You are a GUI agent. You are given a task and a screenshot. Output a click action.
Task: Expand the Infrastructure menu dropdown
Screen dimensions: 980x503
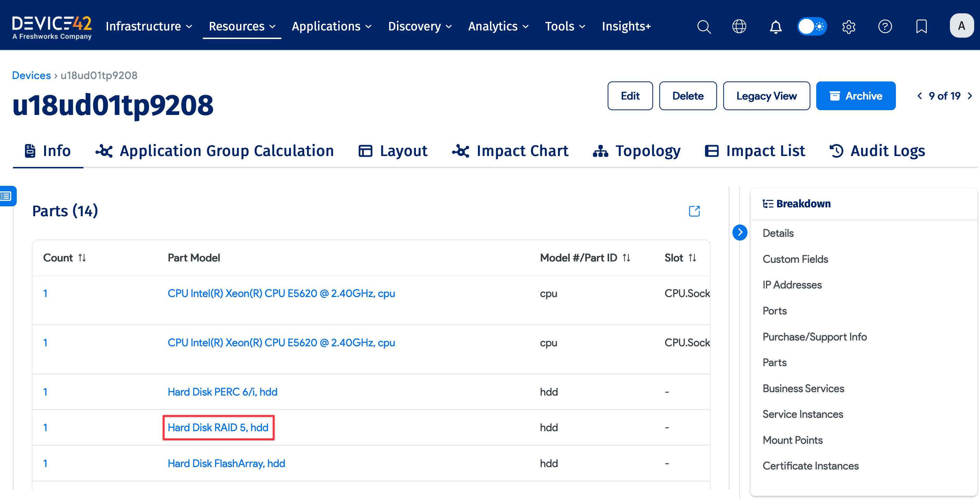point(149,26)
